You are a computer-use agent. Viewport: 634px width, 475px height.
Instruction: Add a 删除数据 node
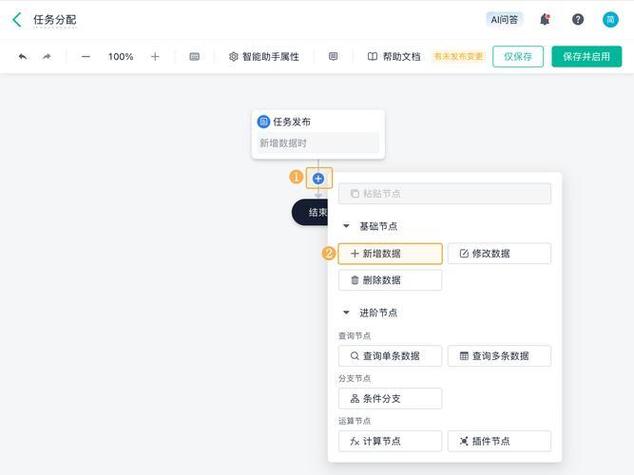click(x=390, y=280)
